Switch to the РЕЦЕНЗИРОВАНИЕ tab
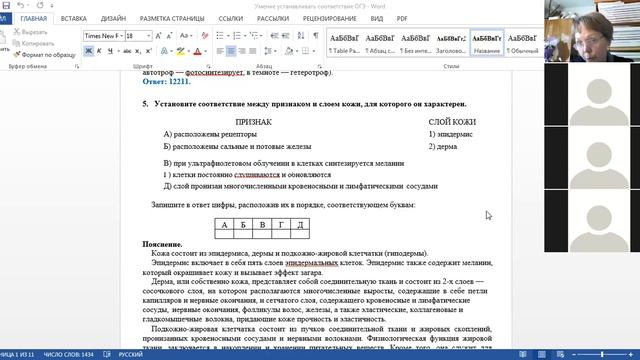The height and width of the screenshot is (360, 640). point(329,19)
